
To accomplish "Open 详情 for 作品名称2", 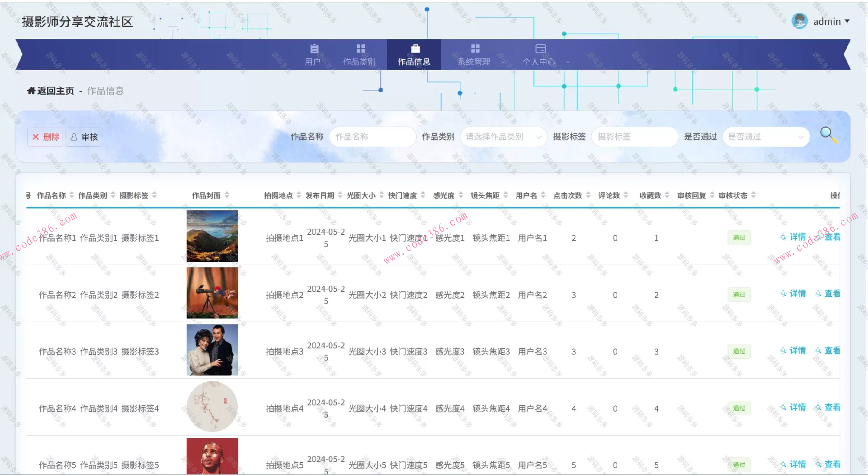I will coord(794,294).
